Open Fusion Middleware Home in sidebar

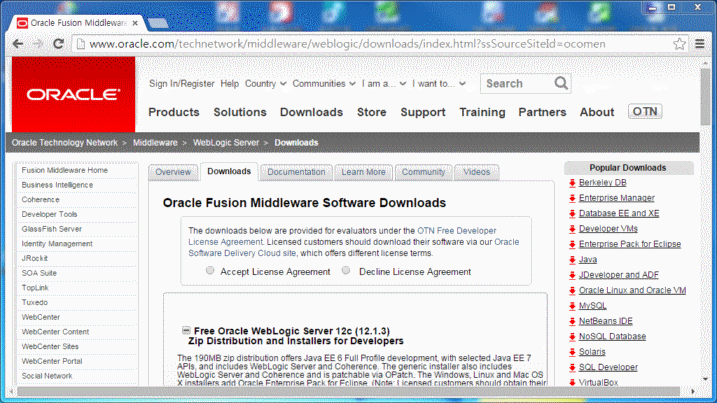(64, 170)
